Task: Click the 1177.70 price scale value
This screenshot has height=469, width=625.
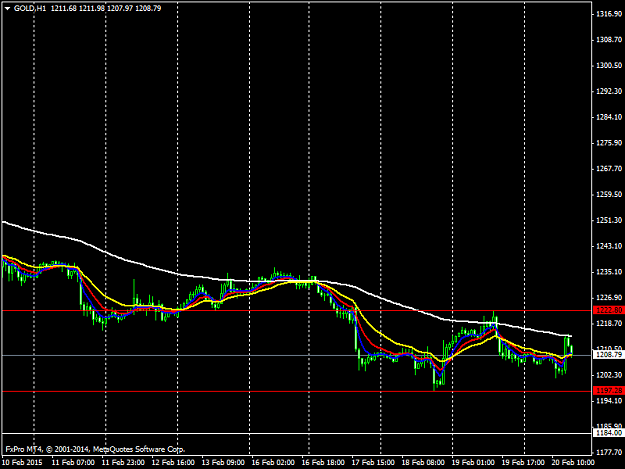Action: (609, 452)
